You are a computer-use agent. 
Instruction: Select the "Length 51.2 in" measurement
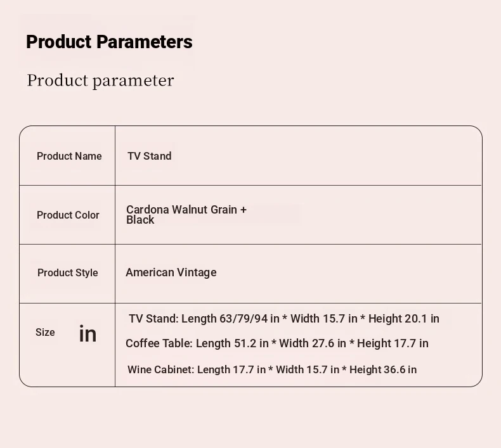pyautogui.click(x=232, y=343)
